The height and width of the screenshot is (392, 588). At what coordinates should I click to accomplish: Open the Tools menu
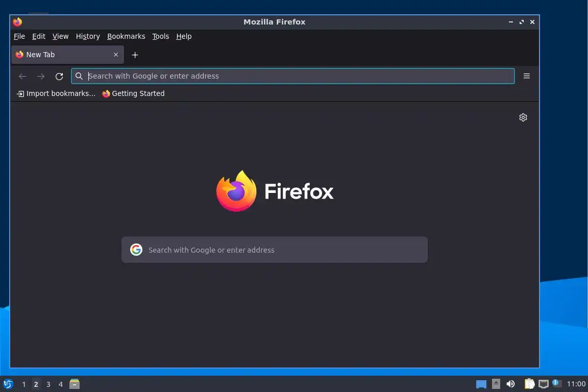coord(160,36)
